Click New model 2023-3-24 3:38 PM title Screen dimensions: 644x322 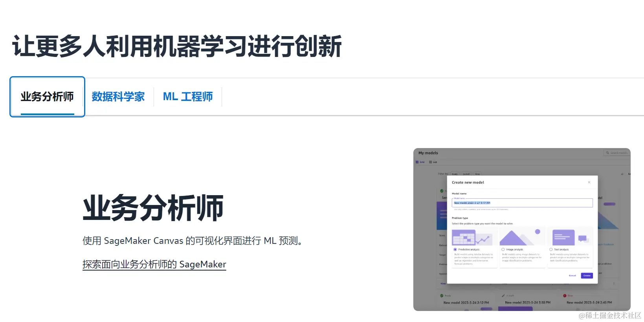pyautogui.click(x=528, y=303)
